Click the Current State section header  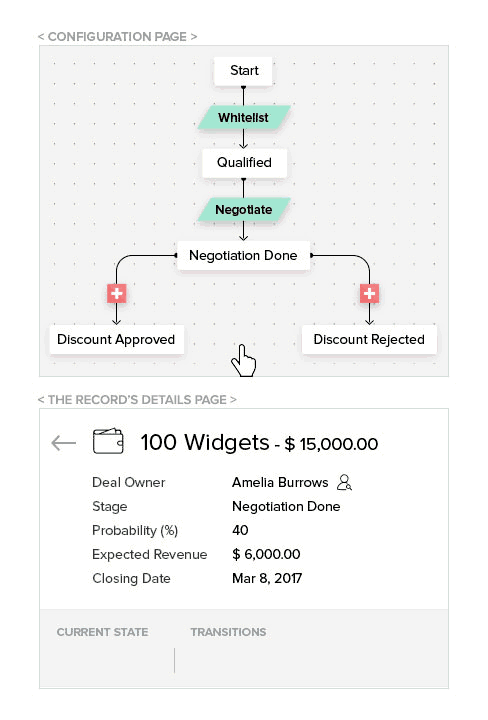(x=102, y=632)
